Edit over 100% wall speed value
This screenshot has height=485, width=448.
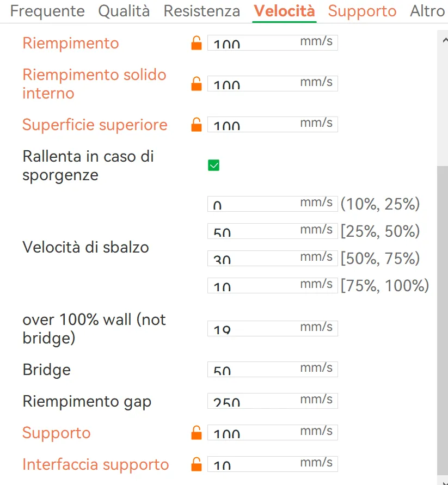tap(273, 328)
